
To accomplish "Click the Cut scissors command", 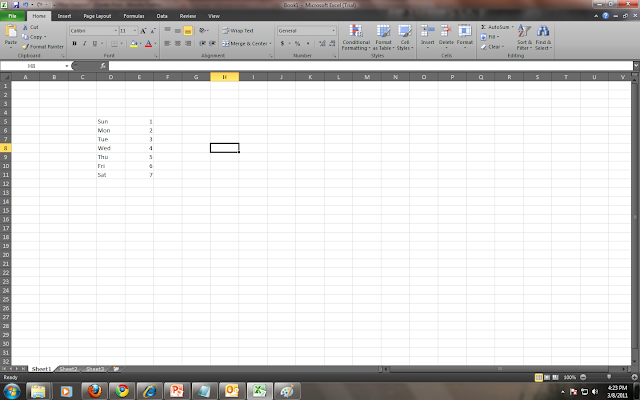I will point(31,27).
